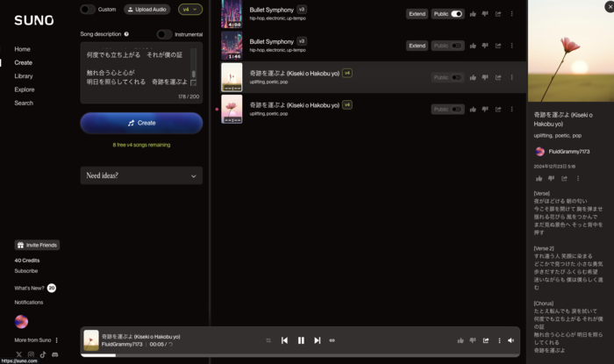Enable the Custom mode toggle
The width and height of the screenshot is (614, 364).
[x=88, y=9]
